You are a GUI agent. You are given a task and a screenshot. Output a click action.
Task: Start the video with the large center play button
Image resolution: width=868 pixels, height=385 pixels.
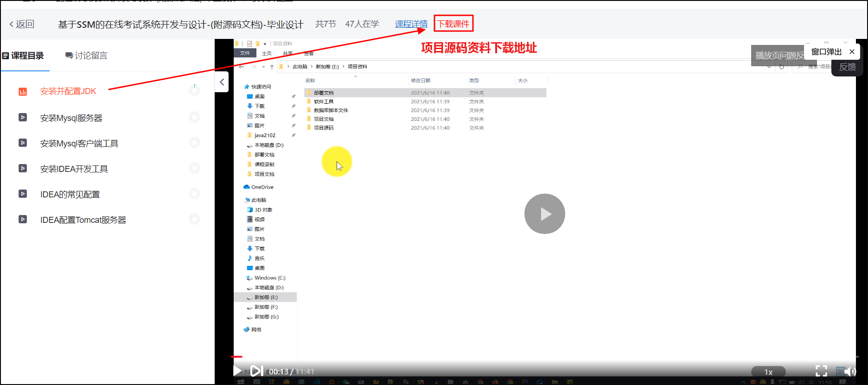point(545,214)
